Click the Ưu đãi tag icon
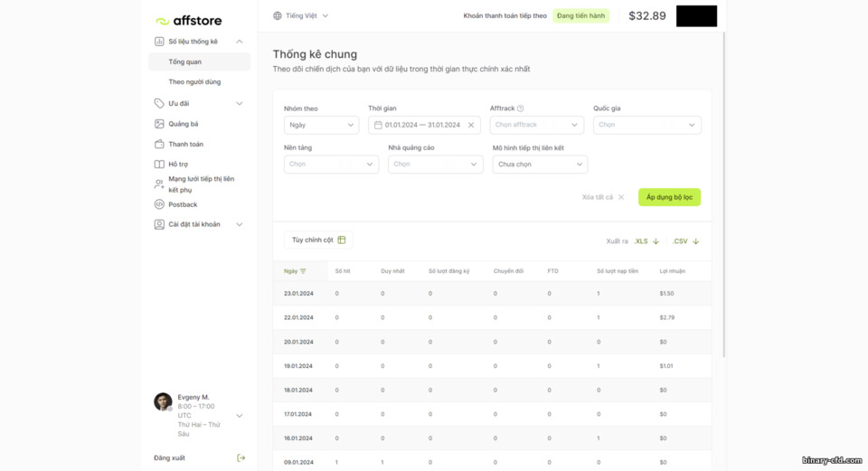This screenshot has width=868, height=471. 159,103
